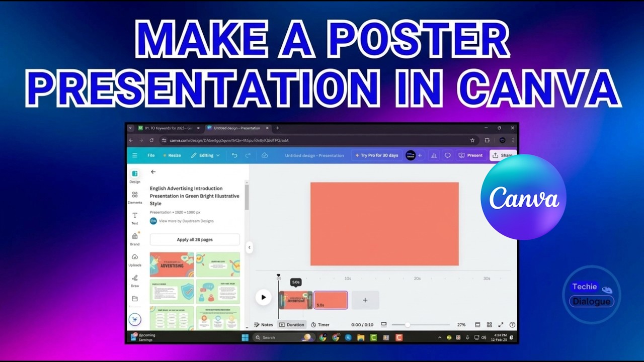Select the blue shield template page
Image resolution: width=644 pixels, height=362 pixels.
pos(172,292)
